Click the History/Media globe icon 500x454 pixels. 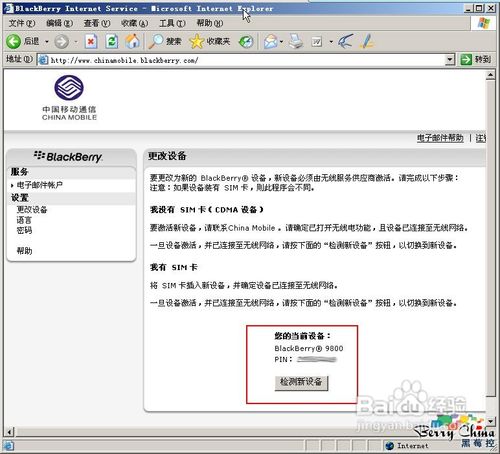pyautogui.click(x=246, y=42)
